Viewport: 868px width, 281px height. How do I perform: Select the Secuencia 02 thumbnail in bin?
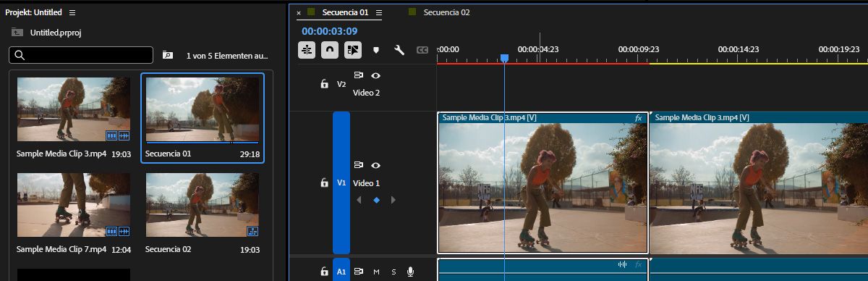point(203,205)
